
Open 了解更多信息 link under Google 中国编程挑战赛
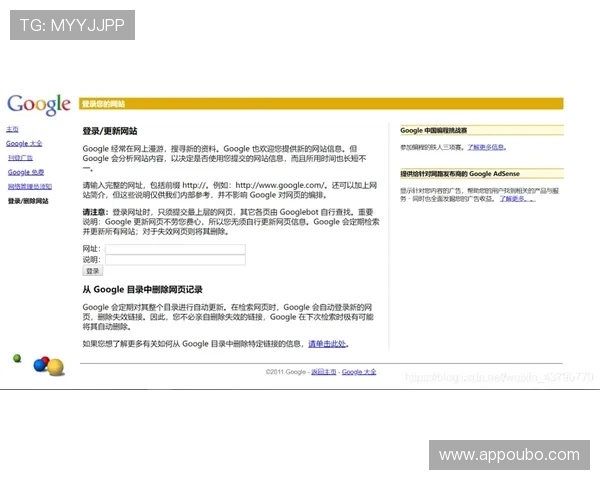click(487, 147)
